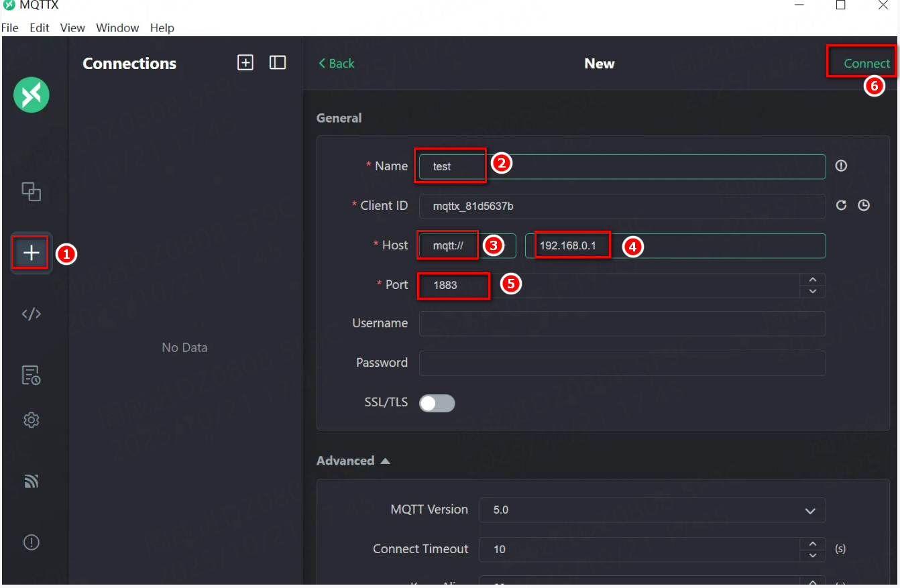The width and height of the screenshot is (900, 588).
Task: Open the MQTT Version dropdown
Action: (651, 510)
